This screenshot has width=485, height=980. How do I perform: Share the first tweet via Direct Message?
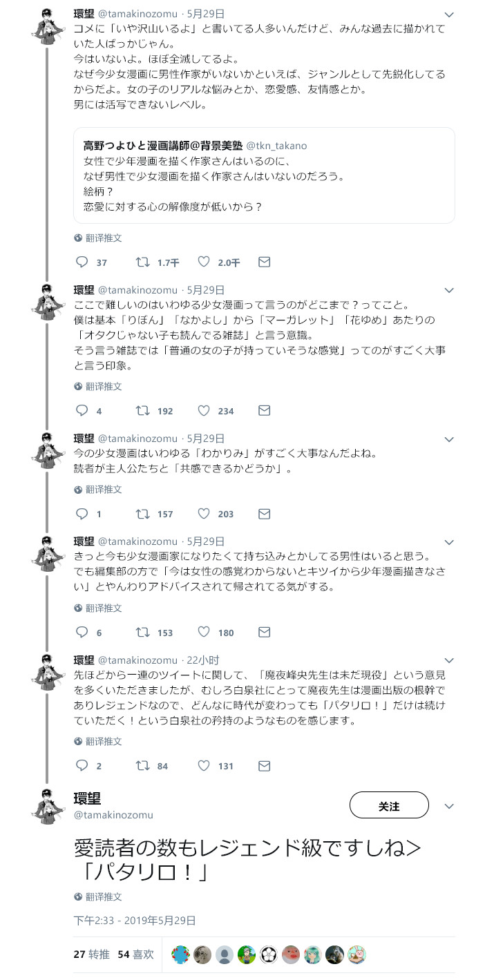coord(263,262)
